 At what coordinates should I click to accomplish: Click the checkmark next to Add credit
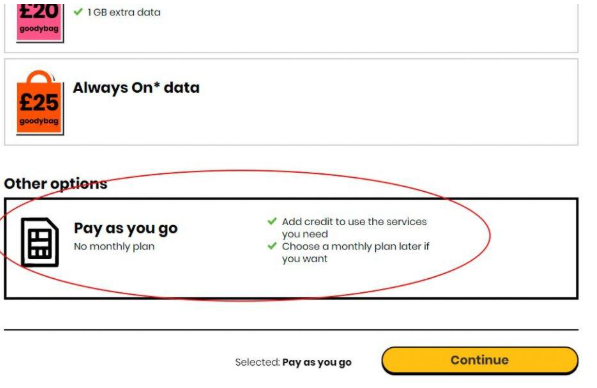point(272,221)
